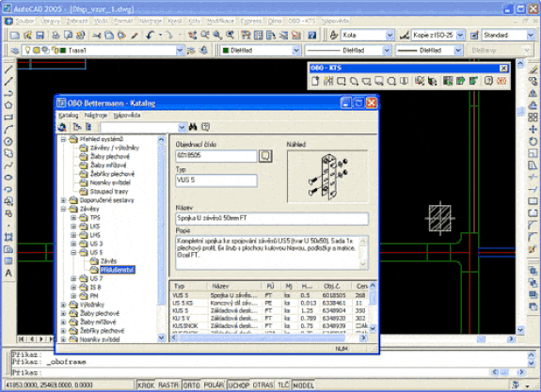The width and height of the screenshot is (541, 392).
Task: Select the Závěs folder under US 5
Action: (108, 261)
